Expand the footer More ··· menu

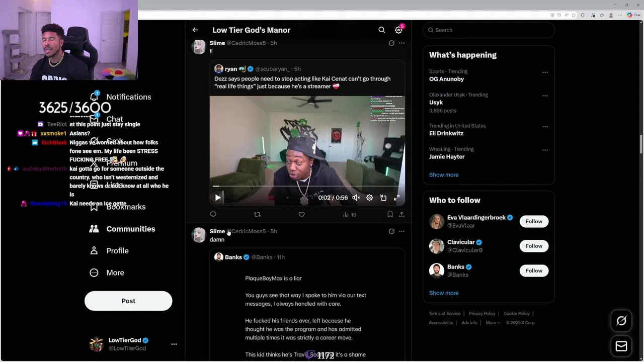point(493,323)
